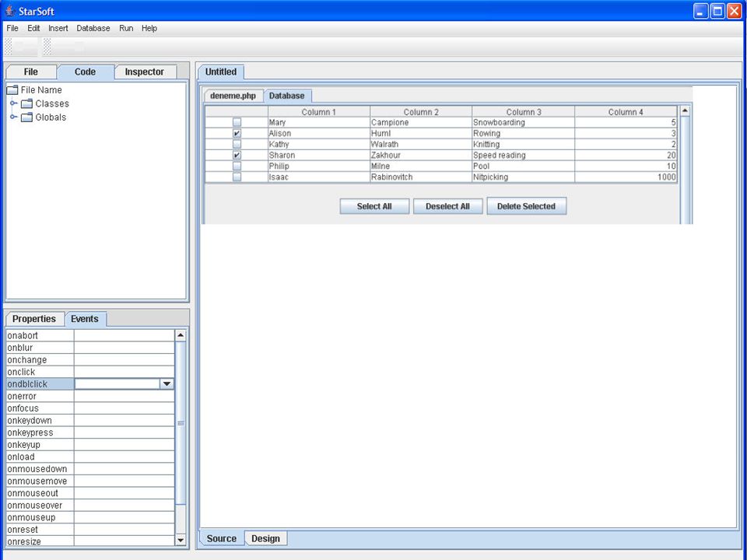Select the onfocus event row
Screen dimensions: 747x560
tap(90, 408)
